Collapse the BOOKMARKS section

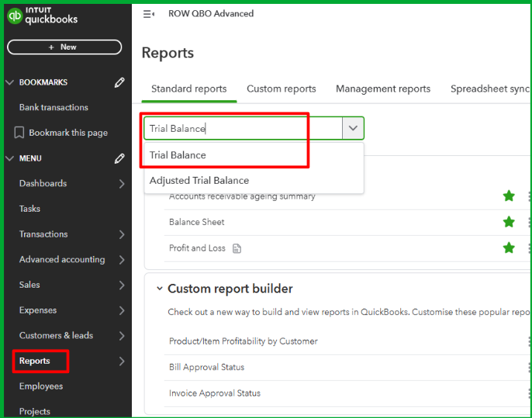[9, 82]
